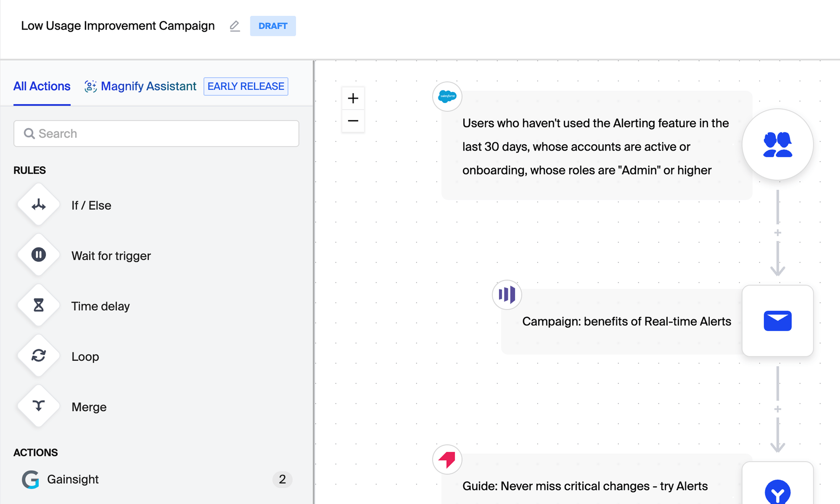Click into the actions Search field
Image resolution: width=840 pixels, height=504 pixels.
(x=156, y=133)
